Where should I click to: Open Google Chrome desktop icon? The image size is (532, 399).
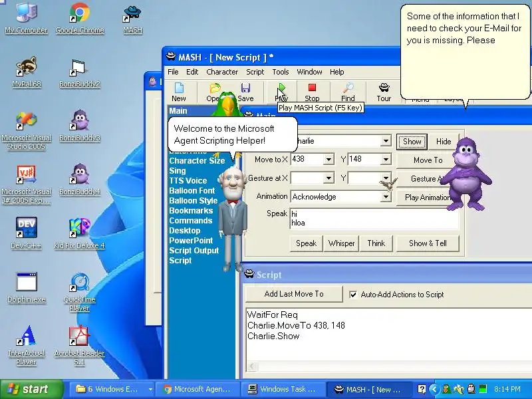coord(79,18)
